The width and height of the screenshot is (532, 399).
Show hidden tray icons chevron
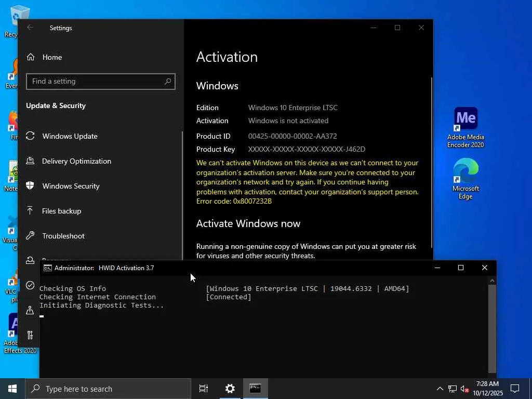tap(440, 389)
